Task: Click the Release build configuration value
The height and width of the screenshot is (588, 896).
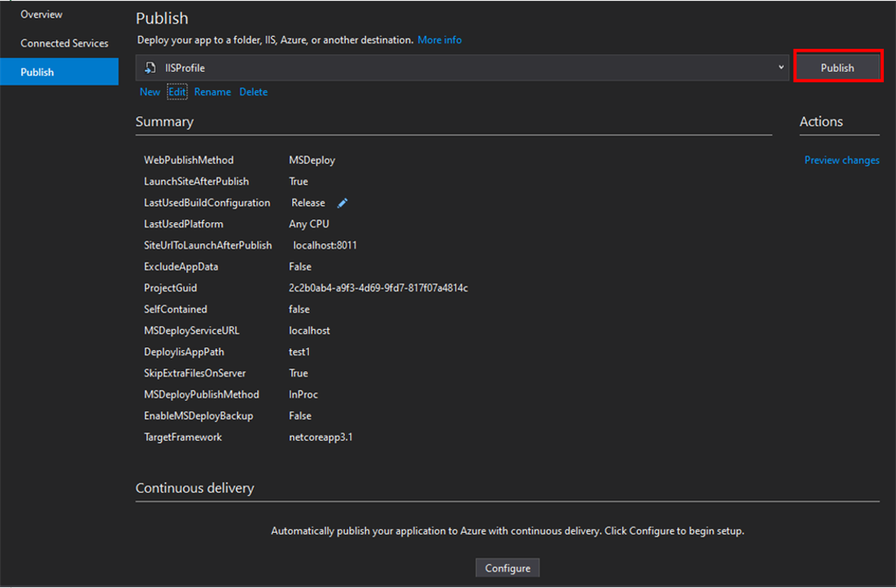Action: tap(308, 203)
